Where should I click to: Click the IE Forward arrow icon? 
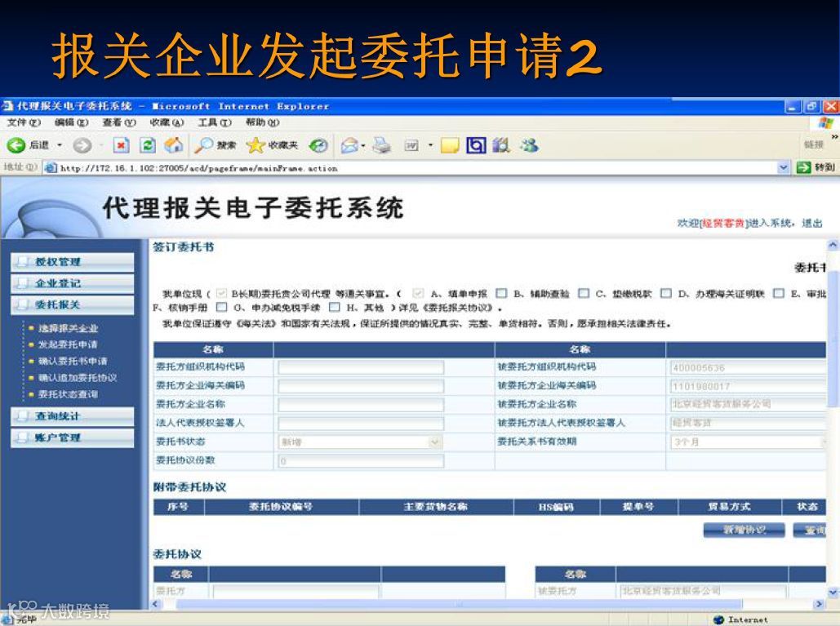coord(82,145)
